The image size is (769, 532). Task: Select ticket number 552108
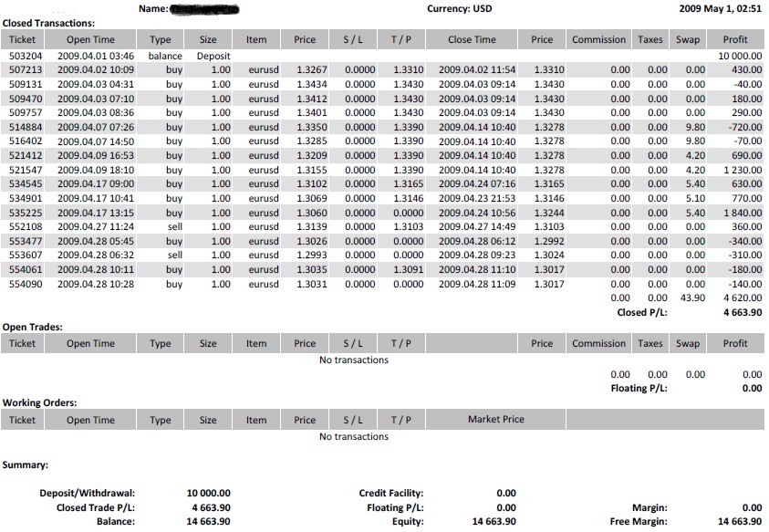(26, 226)
